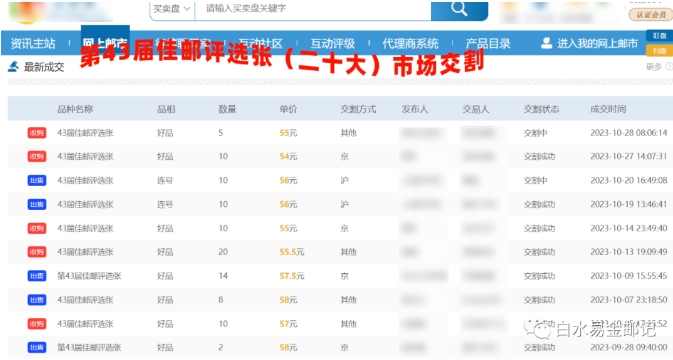Click the blue 出售 tag on the 57.5元 row
The image size is (673, 360).
coord(37,276)
